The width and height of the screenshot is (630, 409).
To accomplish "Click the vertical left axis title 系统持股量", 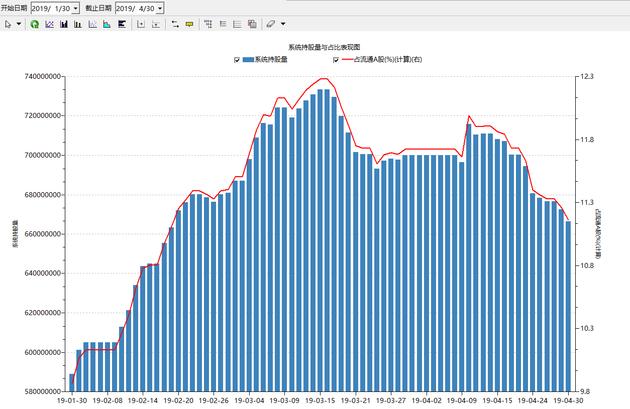I will [15, 233].
